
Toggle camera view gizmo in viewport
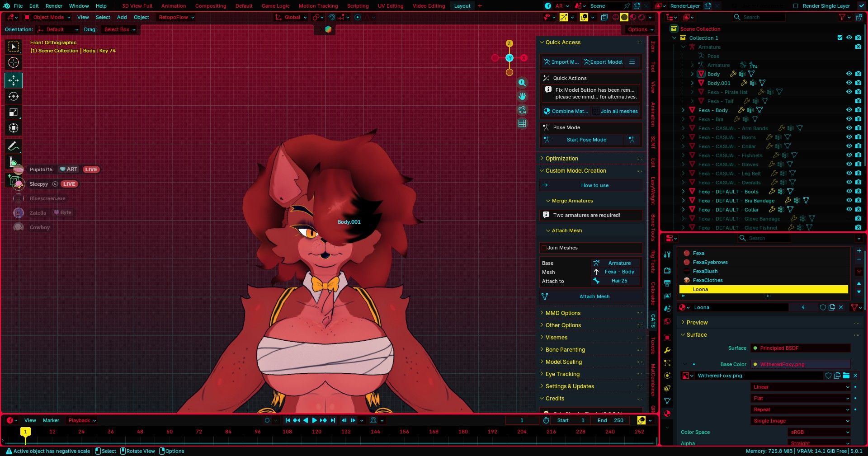point(522,110)
